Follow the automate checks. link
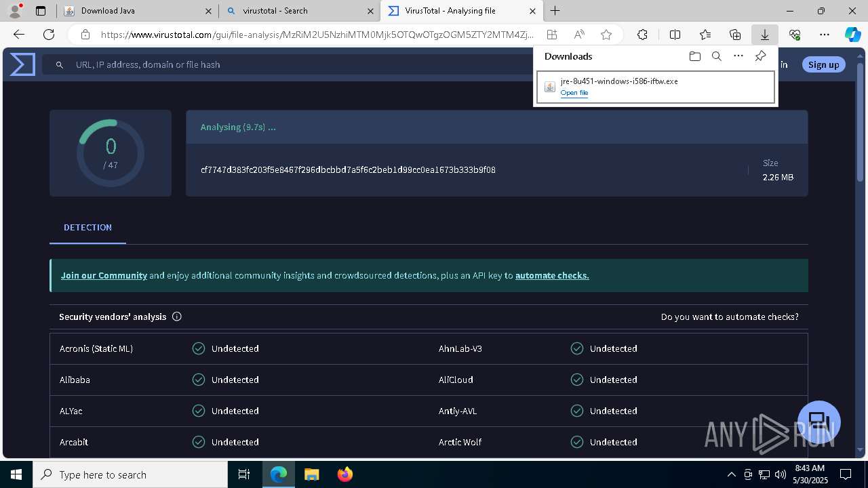This screenshot has height=488, width=868. pyautogui.click(x=552, y=275)
